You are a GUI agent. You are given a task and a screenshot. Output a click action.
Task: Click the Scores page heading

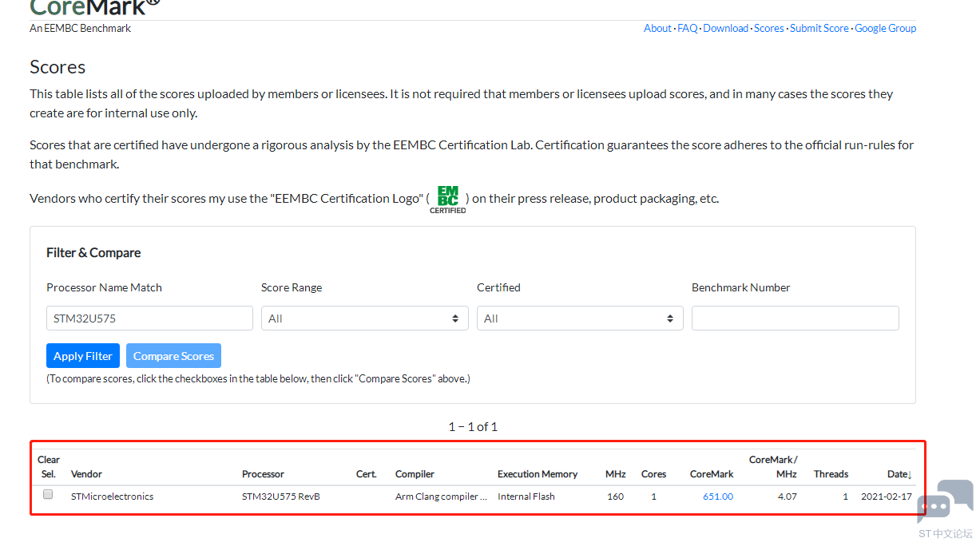click(x=58, y=67)
